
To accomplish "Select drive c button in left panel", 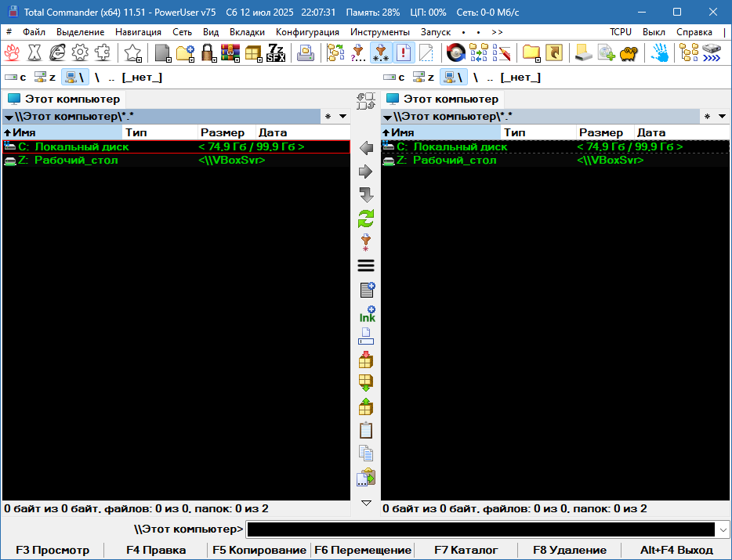I will pyautogui.click(x=16, y=78).
